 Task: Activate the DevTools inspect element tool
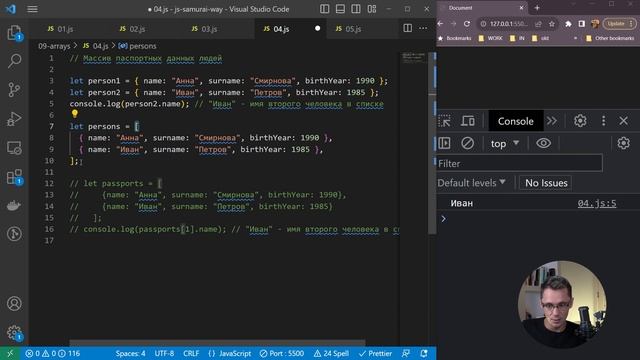pos(444,121)
